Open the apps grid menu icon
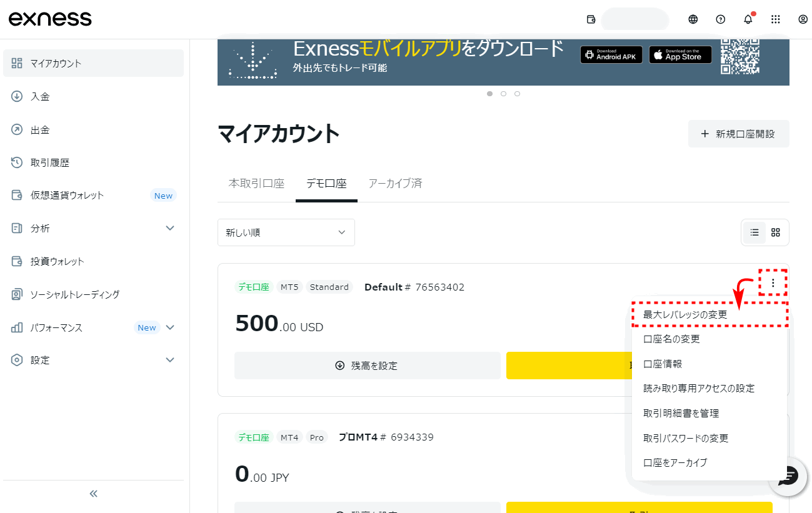Screen dimensions: 812x513 coord(776,19)
